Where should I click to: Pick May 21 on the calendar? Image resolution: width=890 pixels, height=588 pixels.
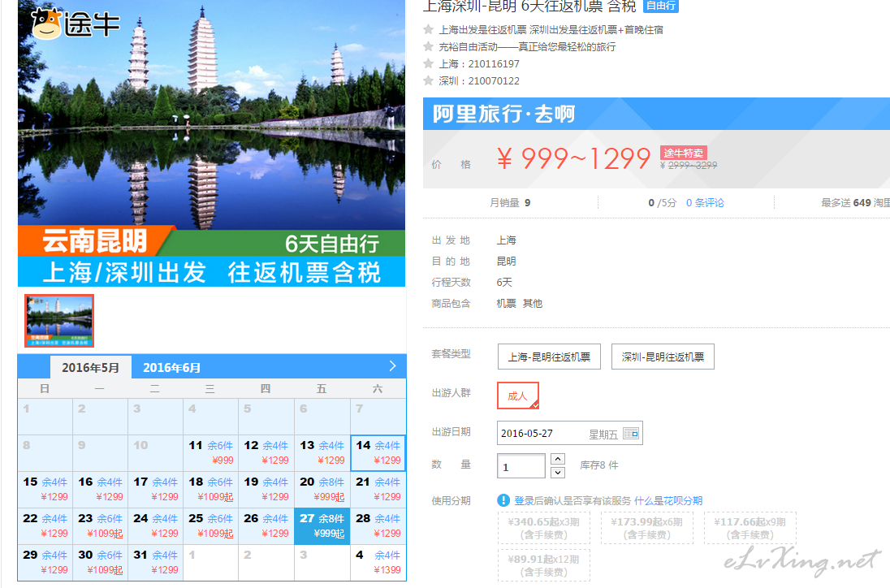(378, 489)
